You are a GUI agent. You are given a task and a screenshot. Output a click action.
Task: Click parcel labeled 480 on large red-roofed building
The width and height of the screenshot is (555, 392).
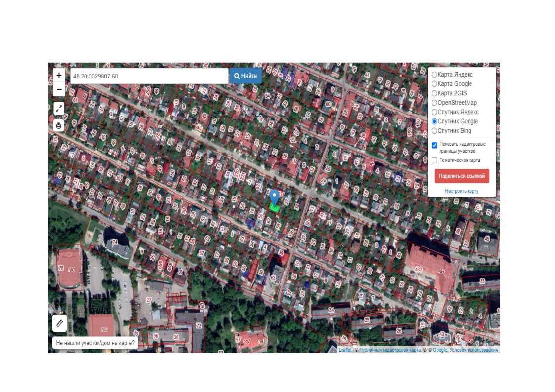(x=418, y=270)
